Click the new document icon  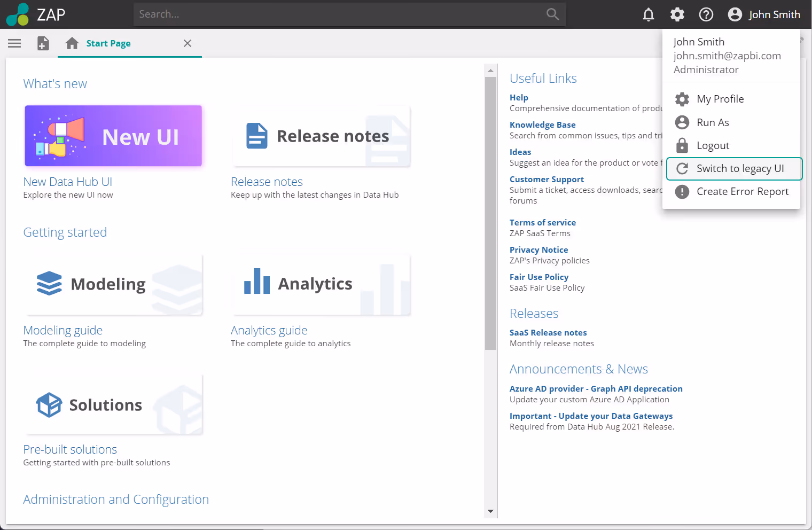coord(43,43)
